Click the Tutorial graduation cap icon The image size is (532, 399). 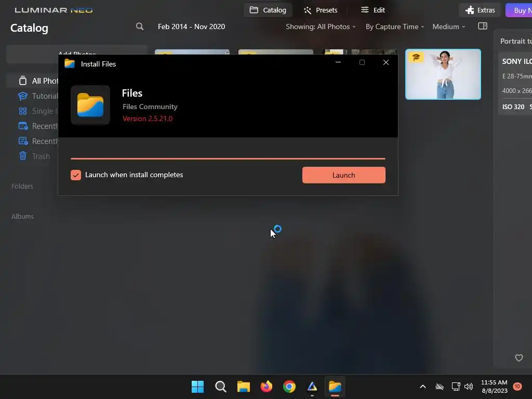(x=23, y=96)
